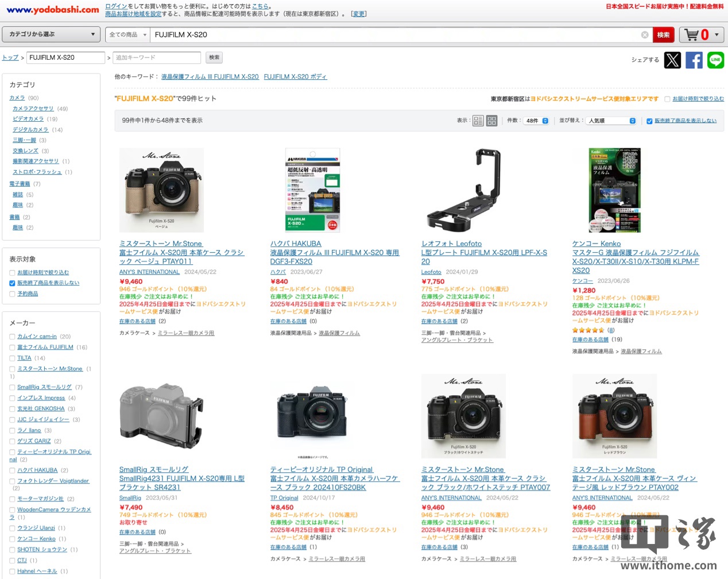Screen dimensions: 728x579
Task: Click ログイン link
Action: pyautogui.click(x=116, y=6)
